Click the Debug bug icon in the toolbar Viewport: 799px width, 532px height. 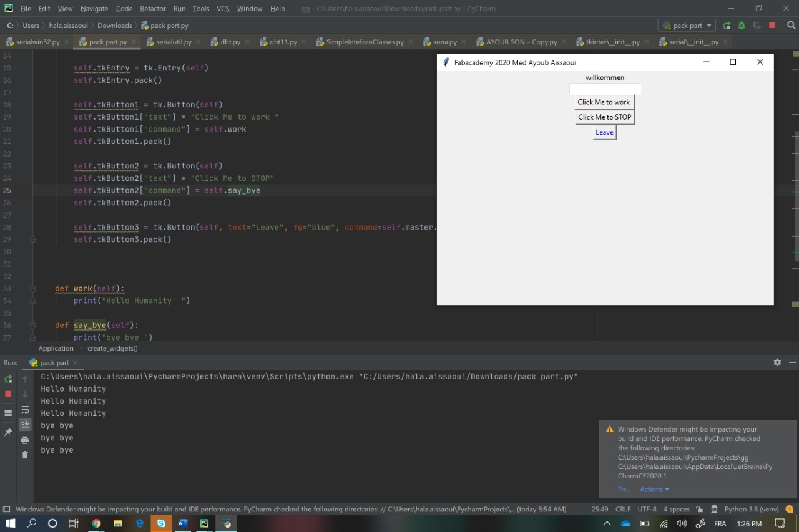click(x=742, y=26)
